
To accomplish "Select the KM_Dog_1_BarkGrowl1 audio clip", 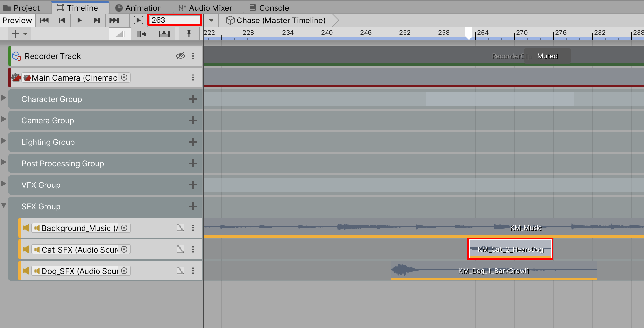I will pos(494,271).
